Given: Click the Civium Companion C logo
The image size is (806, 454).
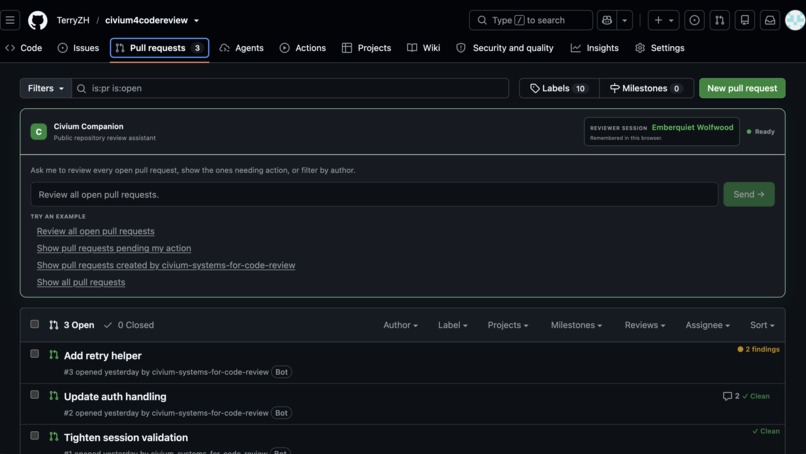Looking at the screenshot, I should tap(39, 132).
